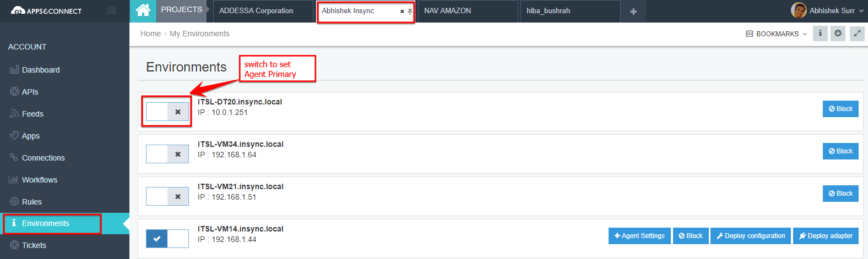Go to Home breadcrumb link
This screenshot has width=868, height=259.
150,34
